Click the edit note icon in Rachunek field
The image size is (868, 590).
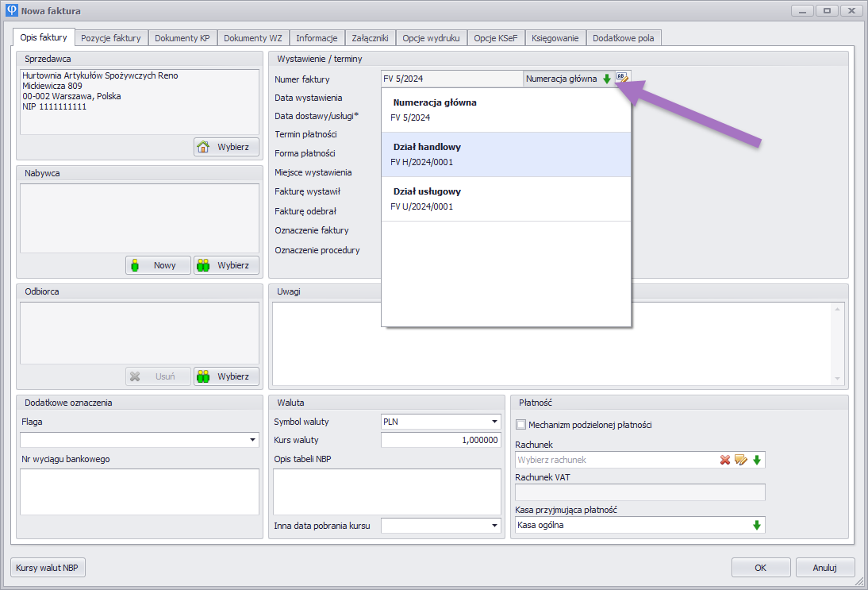pos(741,460)
